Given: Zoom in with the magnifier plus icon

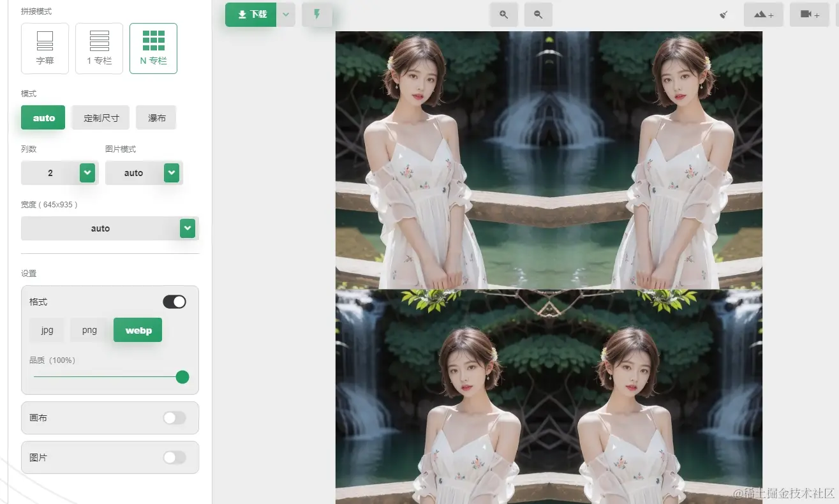Looking at the screenshot, I should 504,14.
